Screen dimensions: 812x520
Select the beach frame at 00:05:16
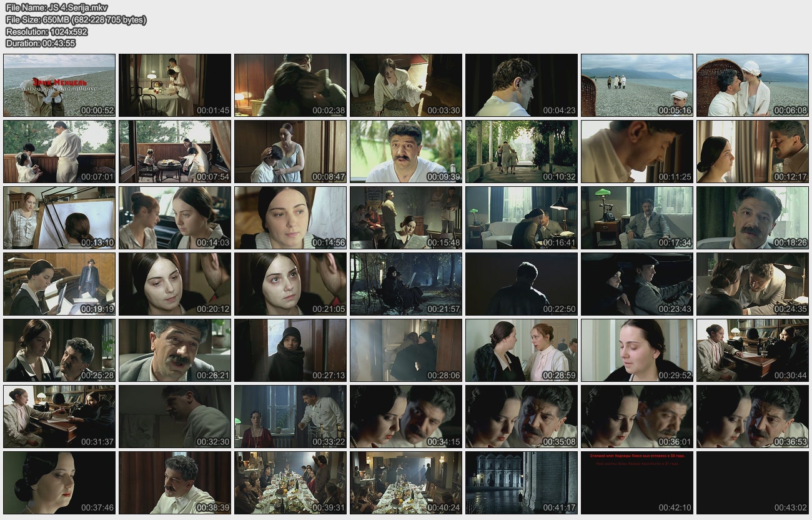[x=636, y=85]
